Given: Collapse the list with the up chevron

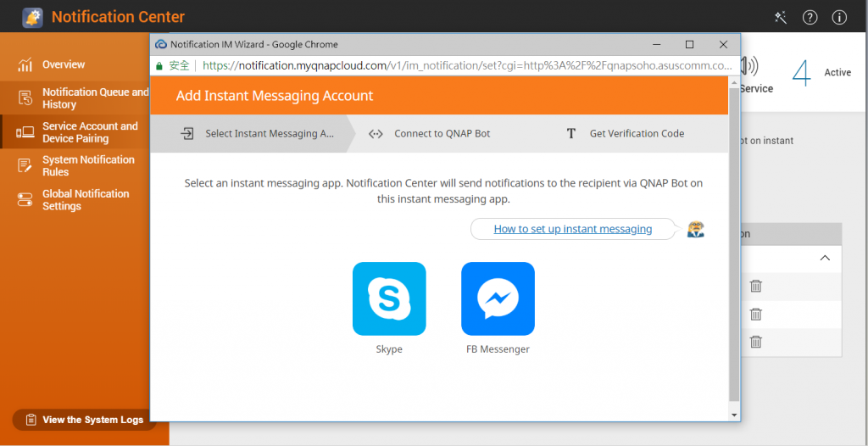Looking at the screenshot, I should pos(825,258).
